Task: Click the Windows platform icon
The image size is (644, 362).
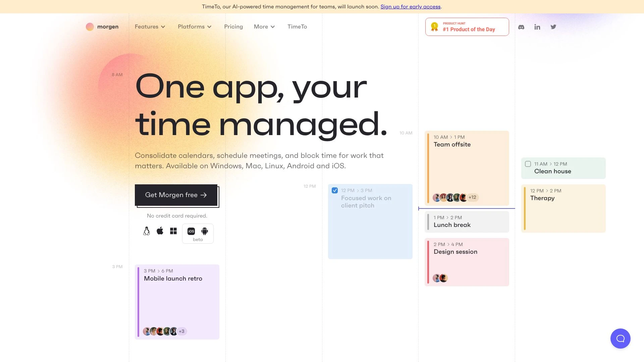Action: pos(173,231)
